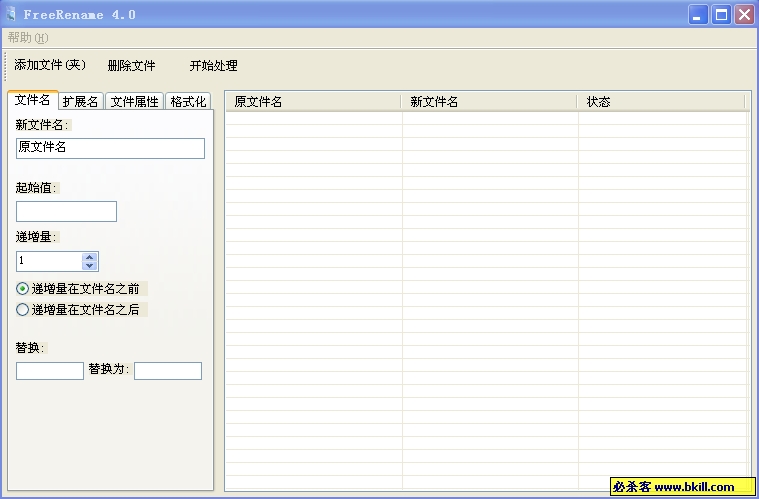Switch to the 文件名 tab
Screen dimensions: 759x499
point(32,100)
